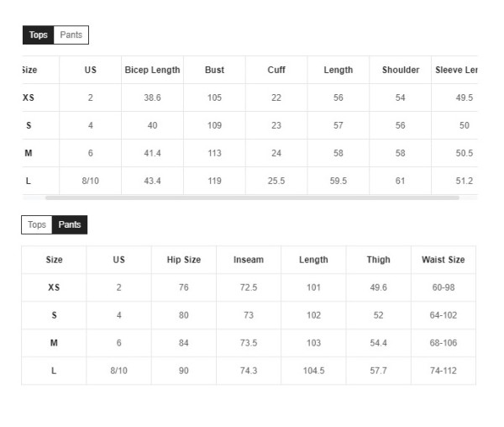Click the Shoulder column header

[x=400, y=70]
